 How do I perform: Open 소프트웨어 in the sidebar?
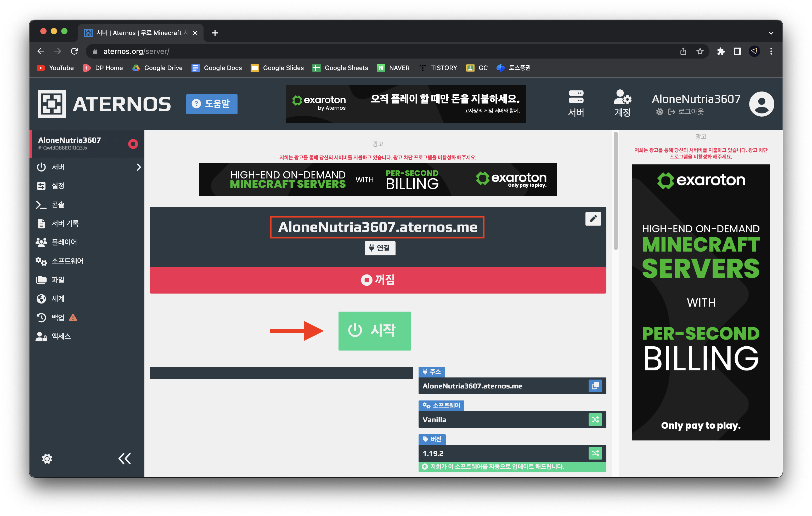pyautogui.click(x=87, y=261)
